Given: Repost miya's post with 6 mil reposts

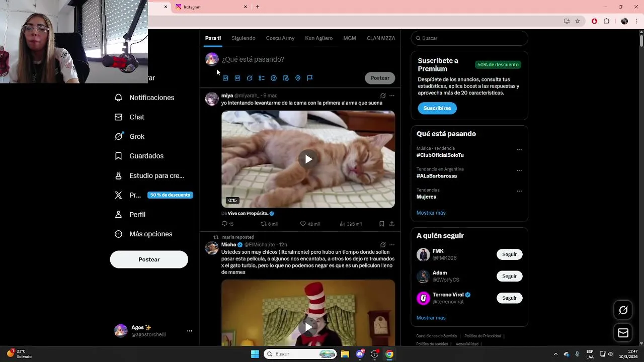Looking at the screenshot, I should 269,224.
